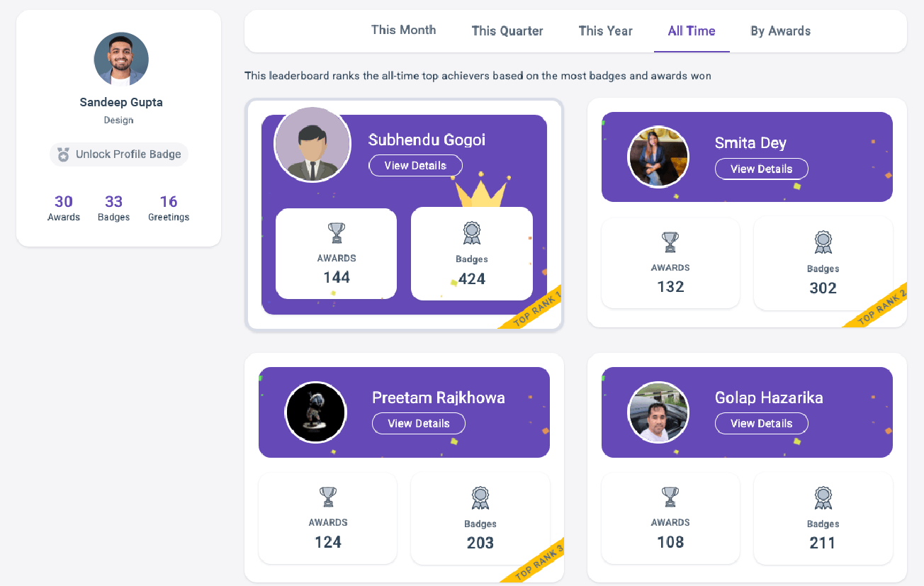View Details for Golap Hazarika
The width and height of the screenshot is (924, 586).
761,424
